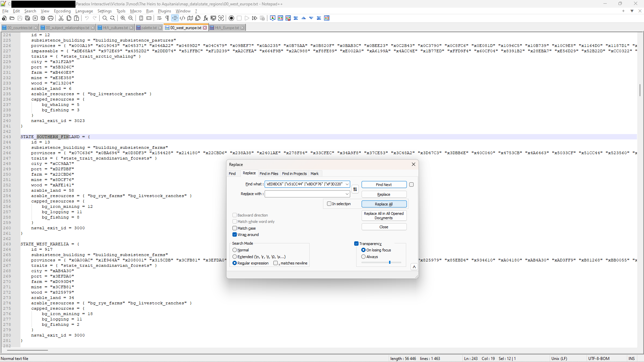
Task: Click the Print toolbar icon
Action: (51, 18)
